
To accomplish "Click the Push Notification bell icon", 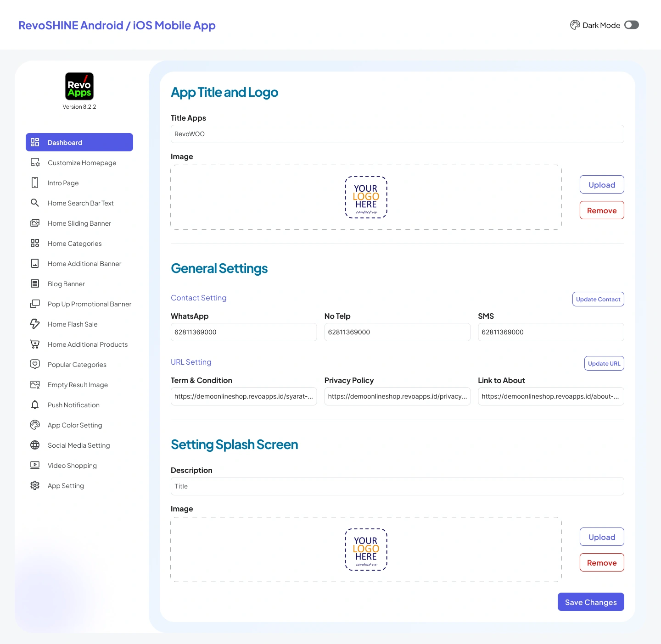I will point(35,405).
